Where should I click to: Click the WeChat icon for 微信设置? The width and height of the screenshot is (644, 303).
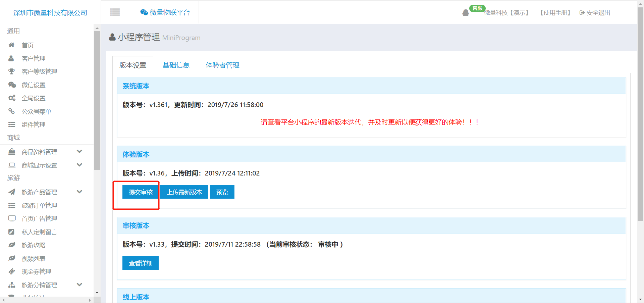pos(12,85)
